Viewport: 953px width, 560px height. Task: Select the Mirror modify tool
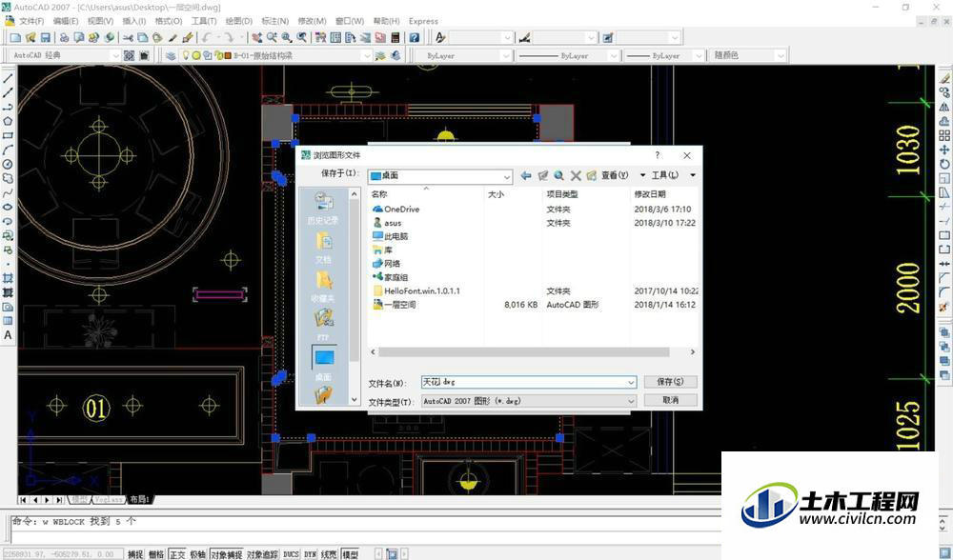pyautogui.click(x=944, y=107)
